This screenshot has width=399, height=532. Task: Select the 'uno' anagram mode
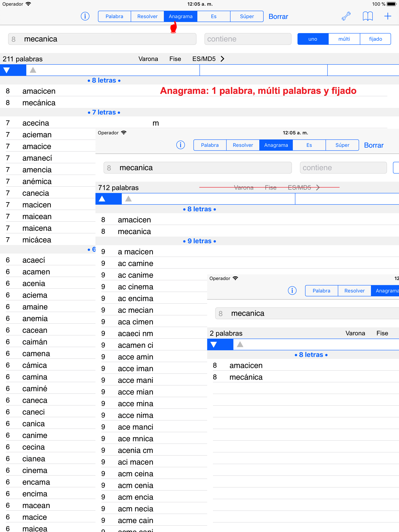click(313, 39)
